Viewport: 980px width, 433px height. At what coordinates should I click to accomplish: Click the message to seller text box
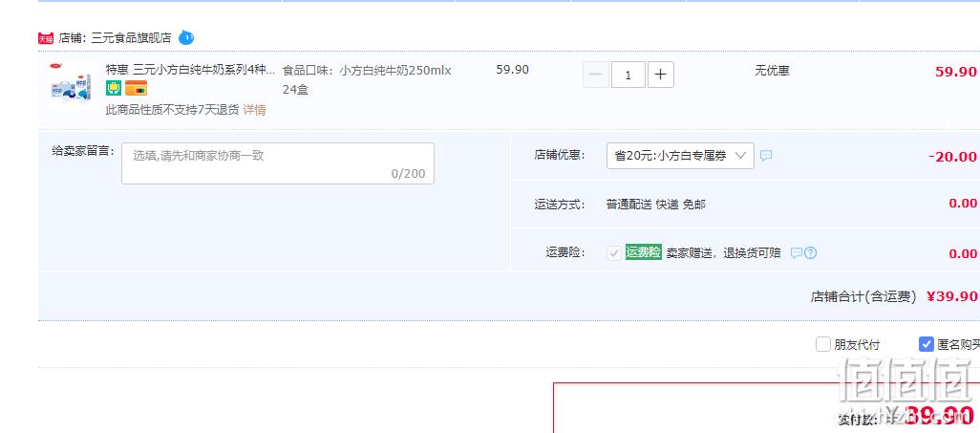point(278,163)
